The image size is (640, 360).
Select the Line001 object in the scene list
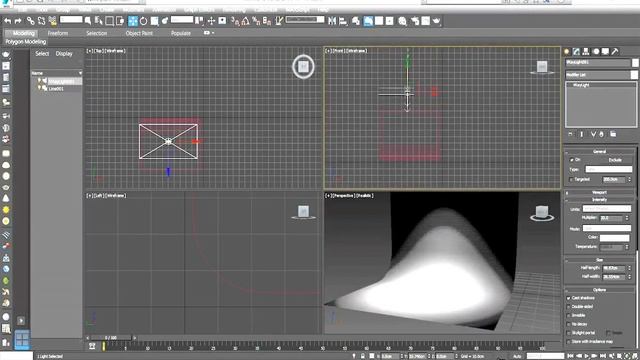click(x=56, y=89)
